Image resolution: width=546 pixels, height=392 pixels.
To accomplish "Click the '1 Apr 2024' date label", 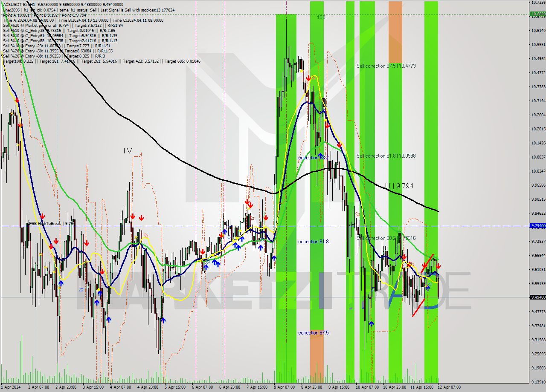I will (11, 387).
